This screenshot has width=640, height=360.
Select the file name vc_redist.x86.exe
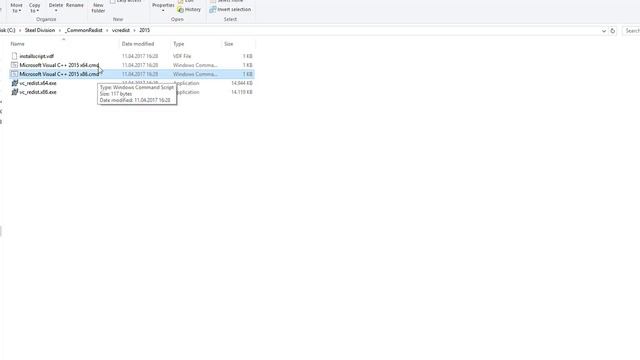(38, 92)
